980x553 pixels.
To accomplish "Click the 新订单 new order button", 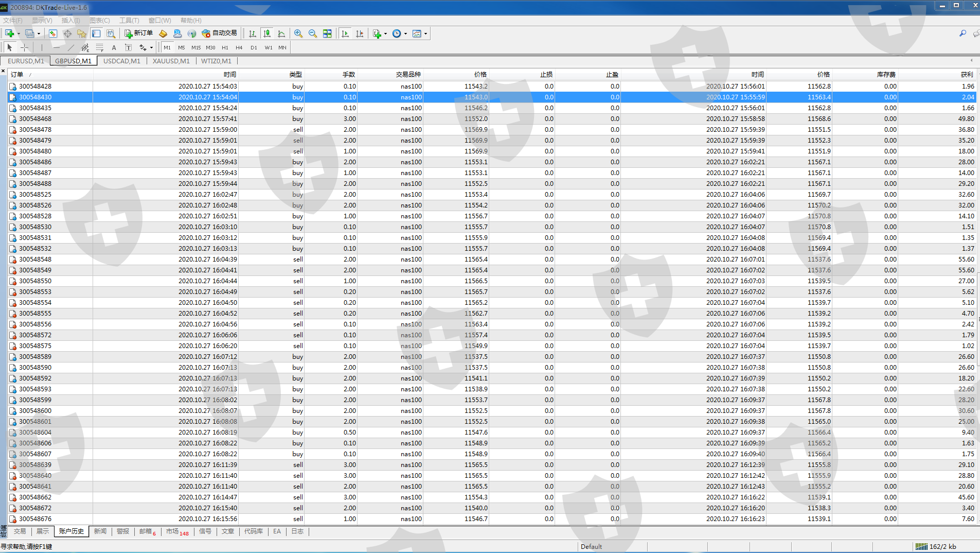I will coord(138,33).
